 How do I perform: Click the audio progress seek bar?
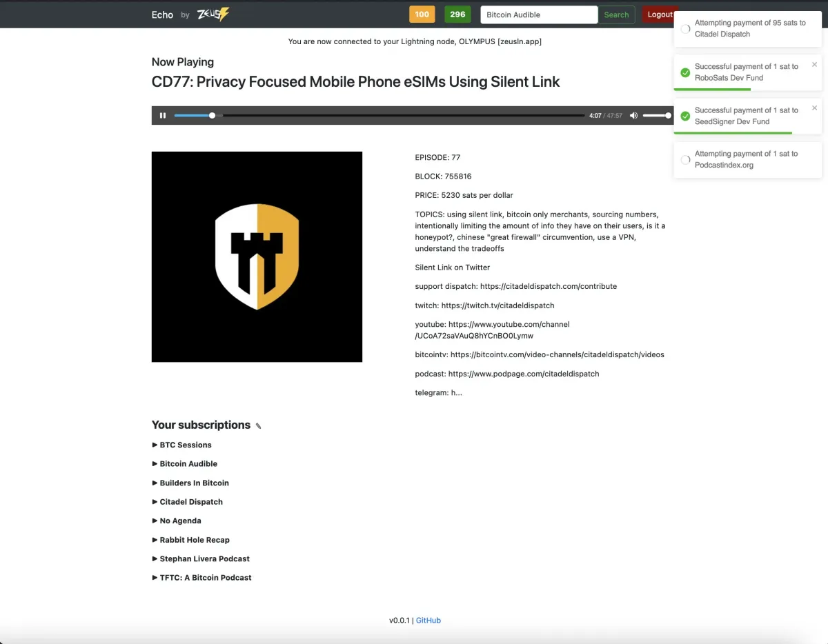379,116
